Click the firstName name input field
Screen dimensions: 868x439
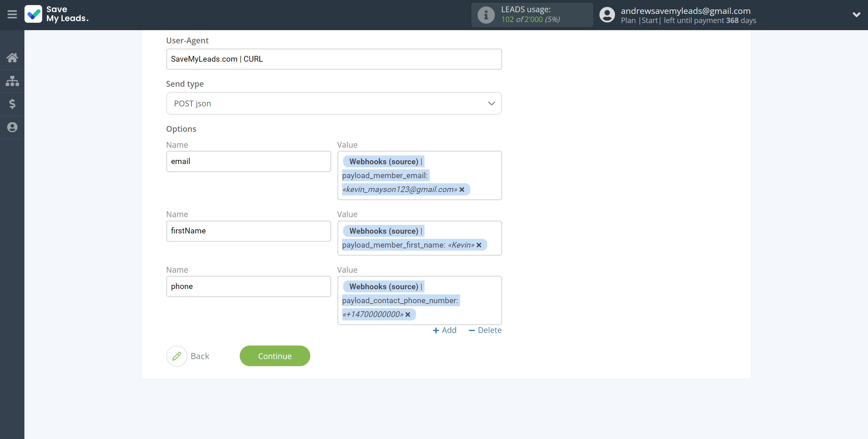pyautogui.click(x=249, y=231)
